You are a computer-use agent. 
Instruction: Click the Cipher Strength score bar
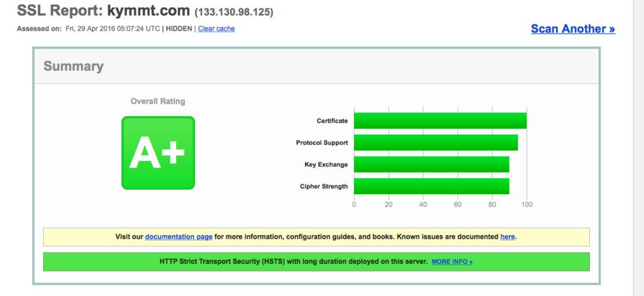pyautogui.click(x=431, y=186)
